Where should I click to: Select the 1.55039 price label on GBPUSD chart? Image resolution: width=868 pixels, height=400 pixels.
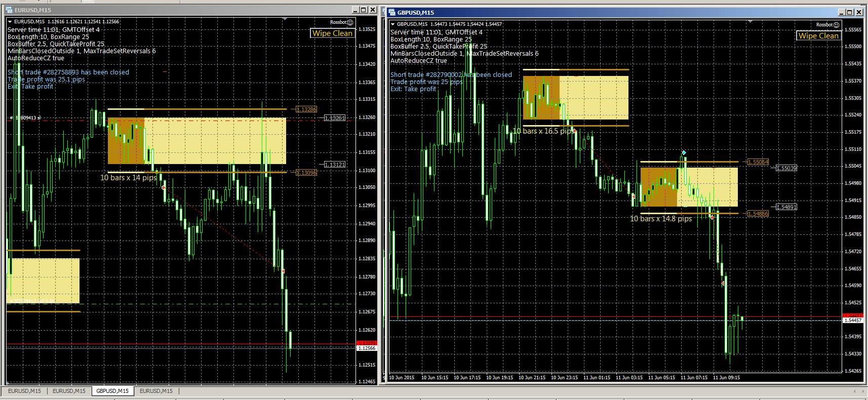786,168
